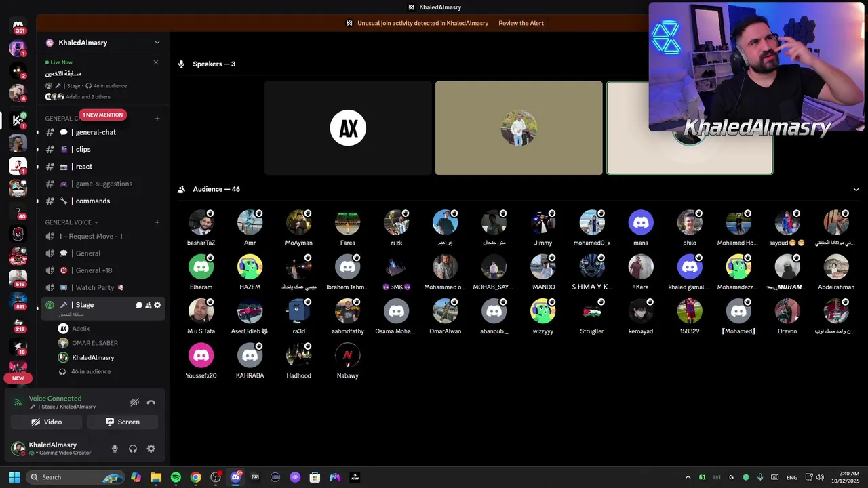Click the taskbar Search box
Image resolution: width=868 pixels, height=488 pixels.
point(76,477)
